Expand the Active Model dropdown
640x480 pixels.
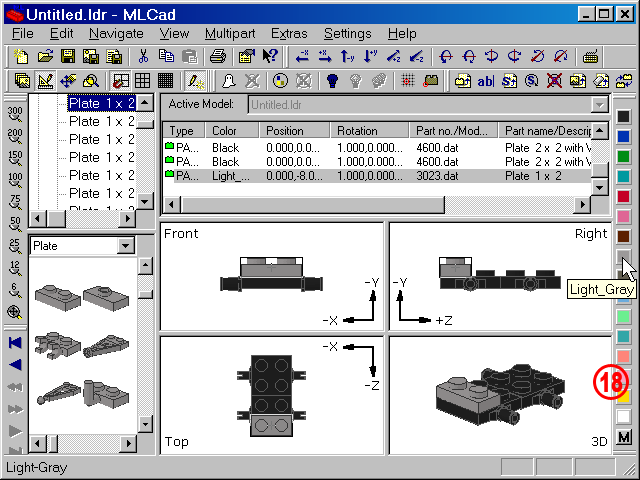[599, 105]
